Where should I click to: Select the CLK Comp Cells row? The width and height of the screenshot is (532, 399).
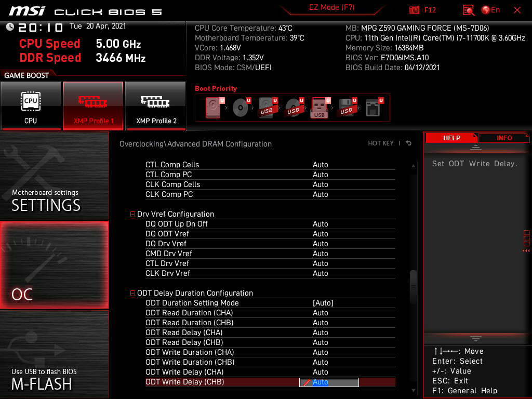[x=270, y=184]
